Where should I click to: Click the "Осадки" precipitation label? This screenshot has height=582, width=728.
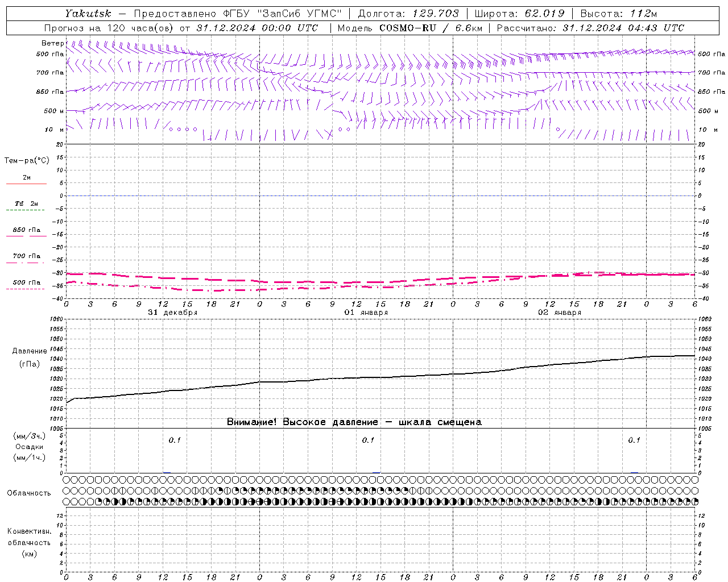click(29, 447)
